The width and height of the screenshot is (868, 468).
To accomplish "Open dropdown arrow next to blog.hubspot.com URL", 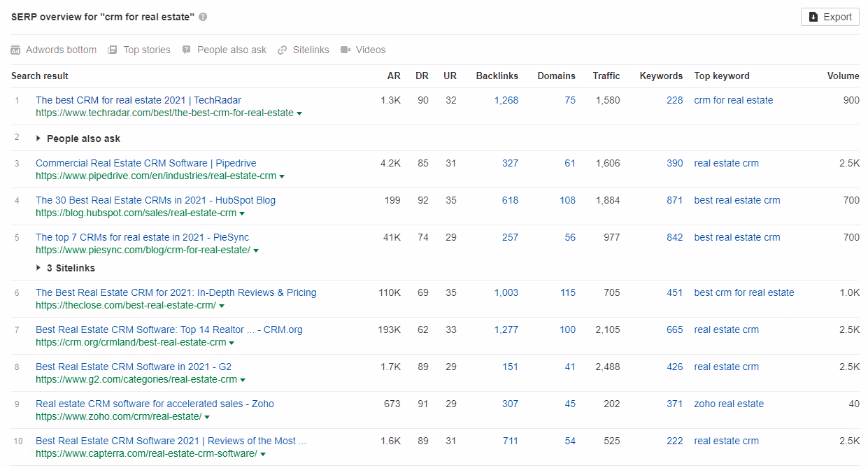I will (242, 213).
